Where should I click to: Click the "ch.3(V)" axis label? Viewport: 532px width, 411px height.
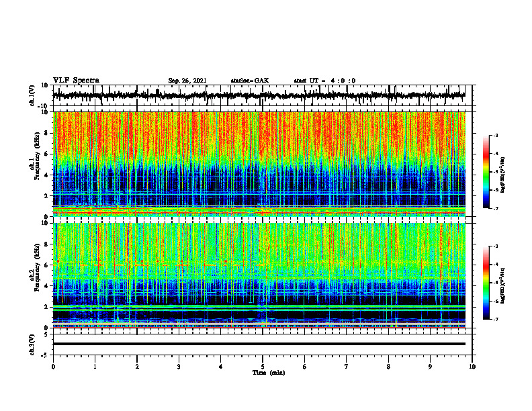click(32, 345)
